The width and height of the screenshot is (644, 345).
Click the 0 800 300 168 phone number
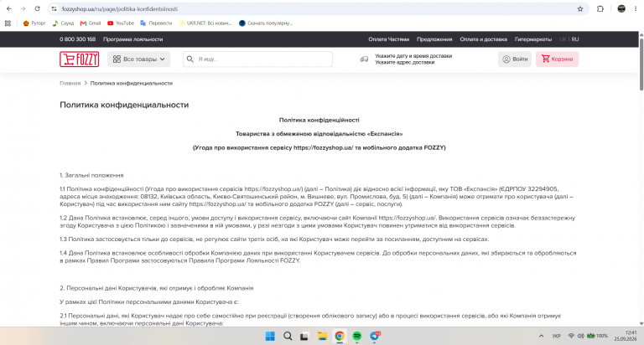pos(78,39)
